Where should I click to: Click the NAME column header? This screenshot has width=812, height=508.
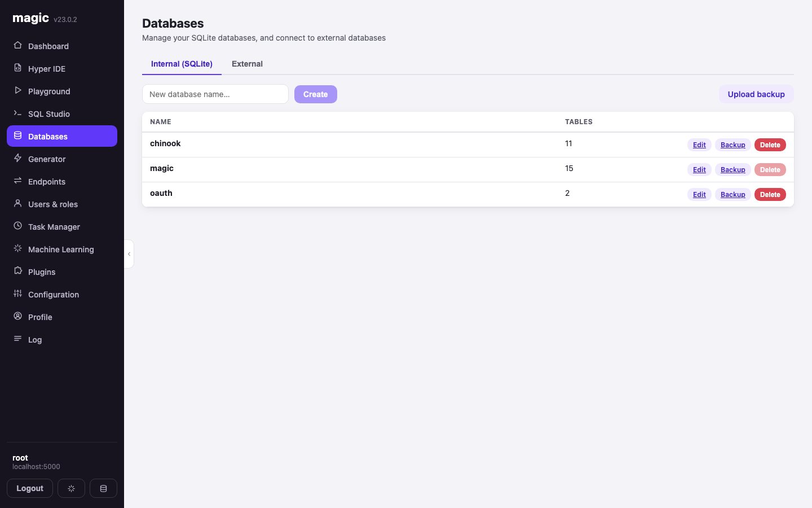coord(161,122)
